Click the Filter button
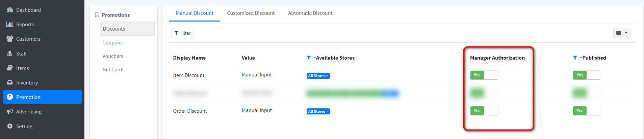 click(x=182, y=33)
